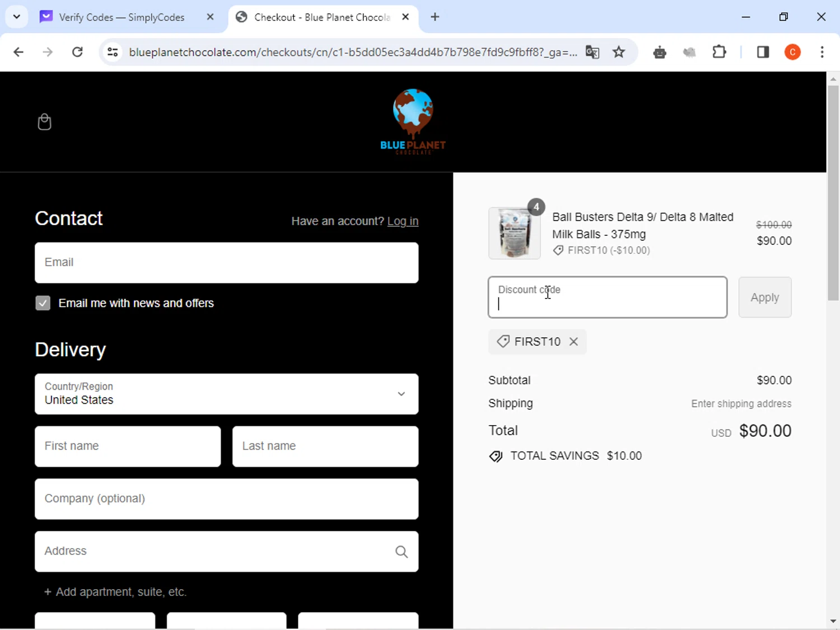Click the 'Have an account?' text
The height and width of the screenshot is (630, 840).
click(338, 221)
